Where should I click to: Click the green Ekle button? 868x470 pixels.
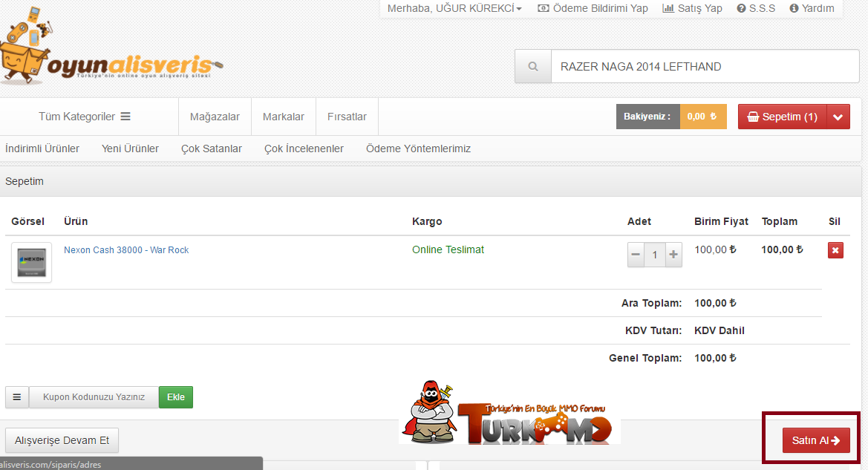point(176,397)
